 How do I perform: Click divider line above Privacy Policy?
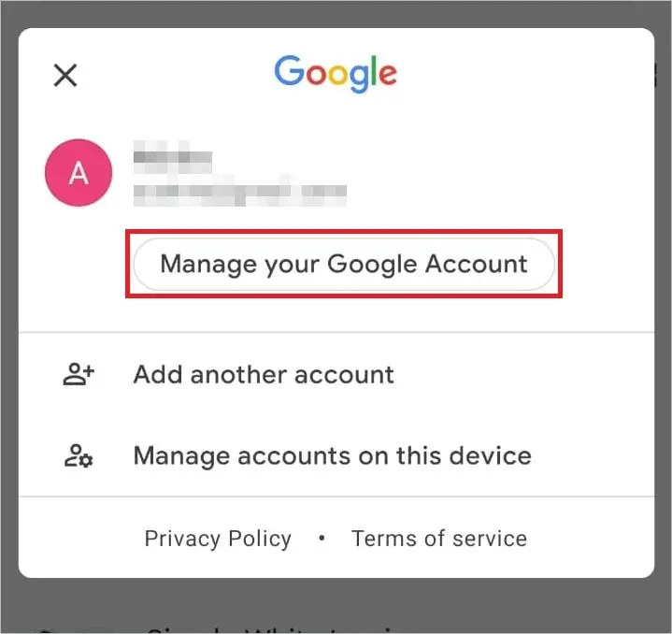pos(336,497)
